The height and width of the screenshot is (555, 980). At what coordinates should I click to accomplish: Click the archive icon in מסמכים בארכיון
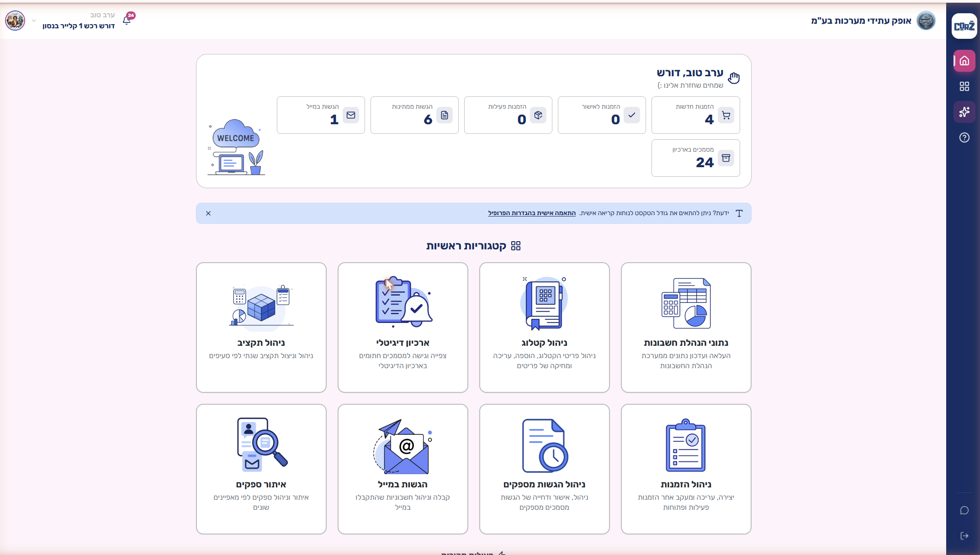(726, 158)
